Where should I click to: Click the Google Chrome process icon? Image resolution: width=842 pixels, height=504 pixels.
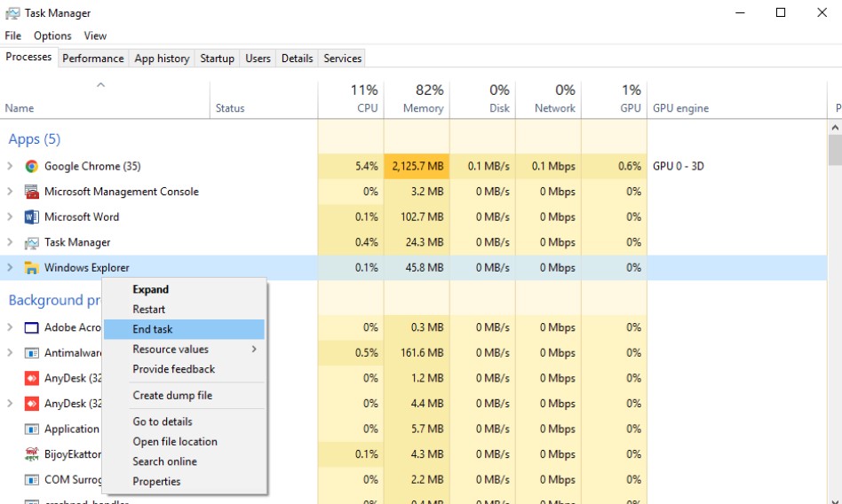point(32,167)
